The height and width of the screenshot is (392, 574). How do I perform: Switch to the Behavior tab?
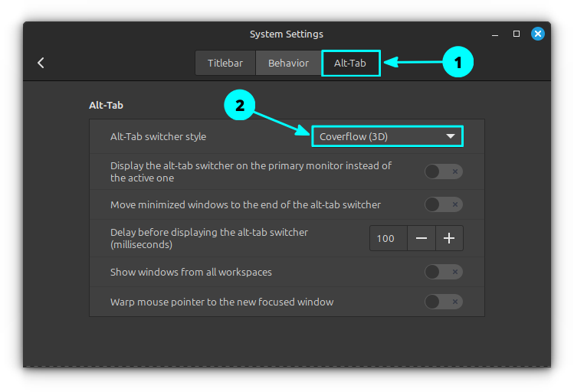coord(288,63)
